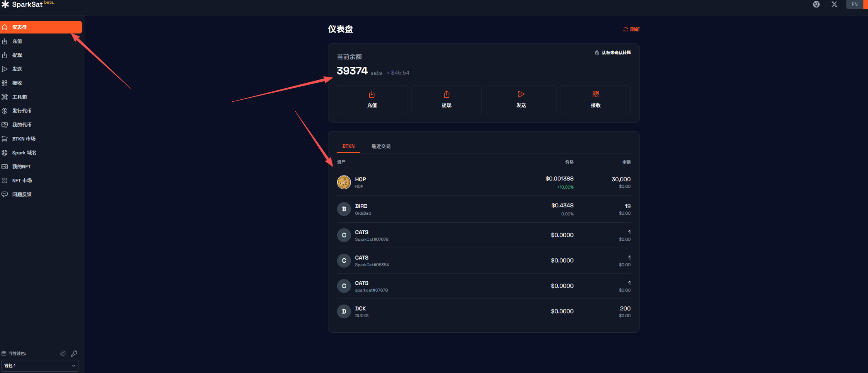
Task: Click the 问题反馈 chat bubble icon
Action: pos(4,194)
